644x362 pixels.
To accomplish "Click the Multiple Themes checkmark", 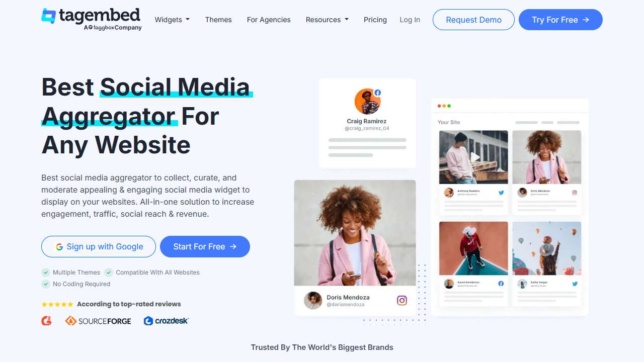I will coord(46,273).
